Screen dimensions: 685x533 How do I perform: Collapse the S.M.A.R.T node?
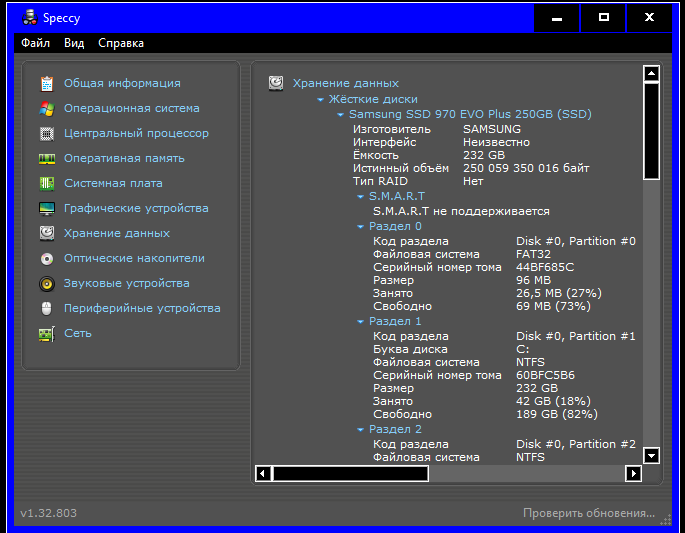click(x=360, y=197)
